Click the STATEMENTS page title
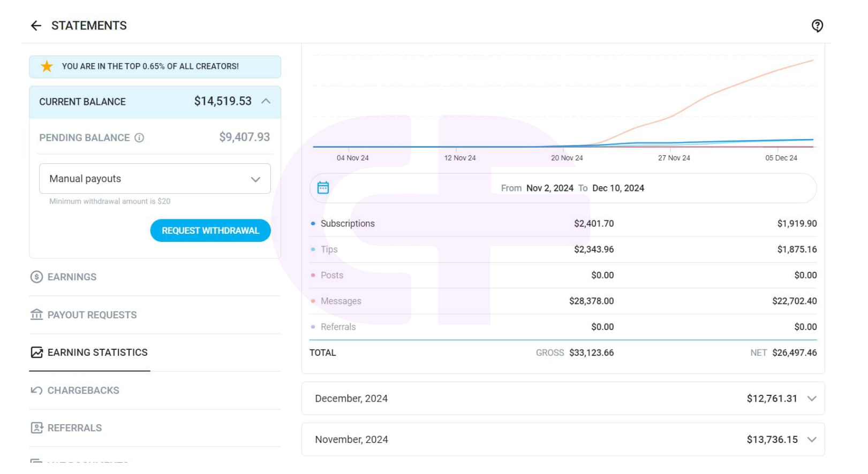Image resolution: width=868 pixels, height=474 pixels. coord(89,26)
